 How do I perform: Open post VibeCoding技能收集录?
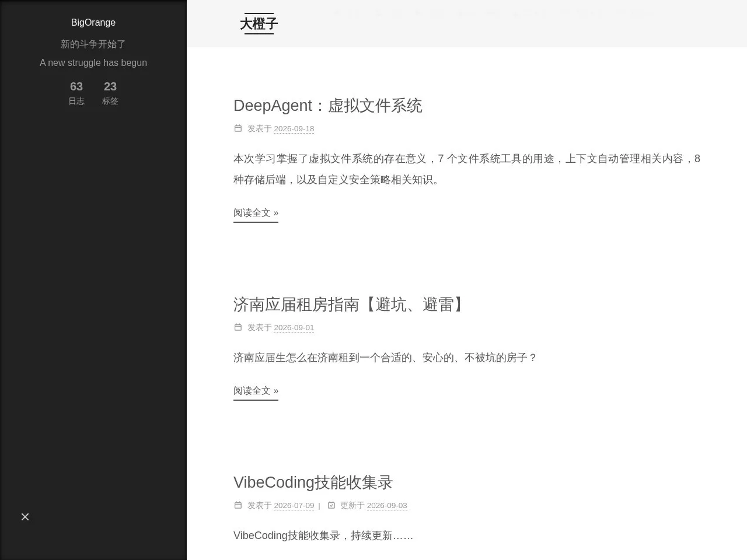pos(313,482)
